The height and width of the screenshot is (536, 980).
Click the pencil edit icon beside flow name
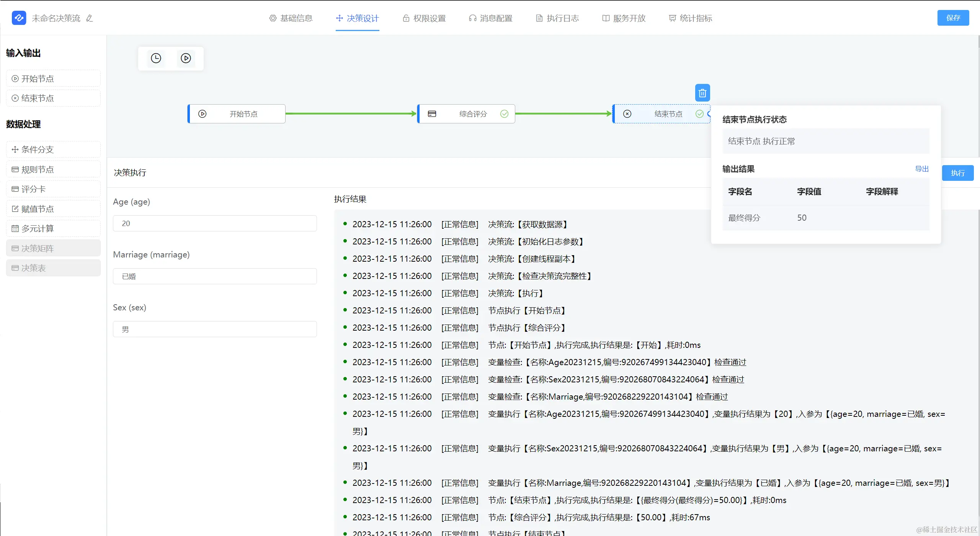point(90,18)
